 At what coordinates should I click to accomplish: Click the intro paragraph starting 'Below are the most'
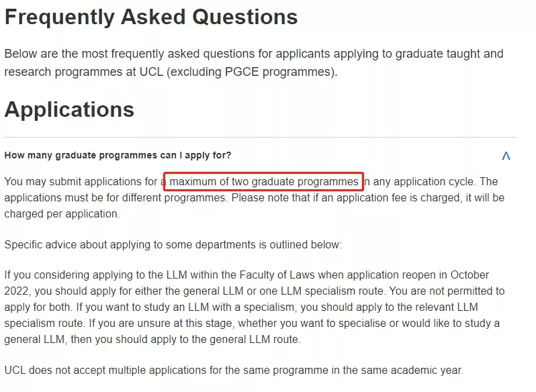click(x=254, y=63)
